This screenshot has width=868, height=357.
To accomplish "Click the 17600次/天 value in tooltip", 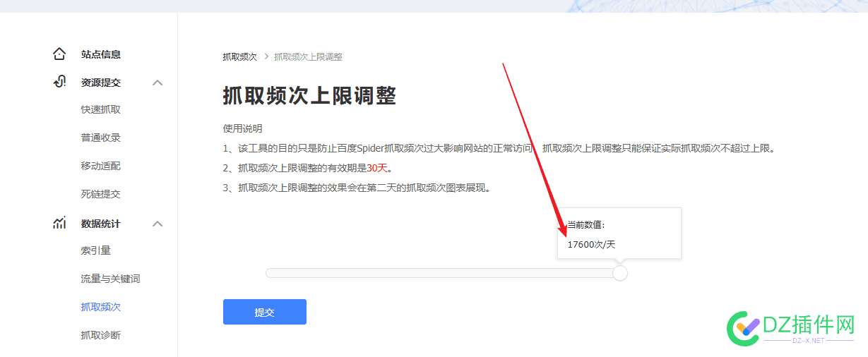I will point(592,244).
